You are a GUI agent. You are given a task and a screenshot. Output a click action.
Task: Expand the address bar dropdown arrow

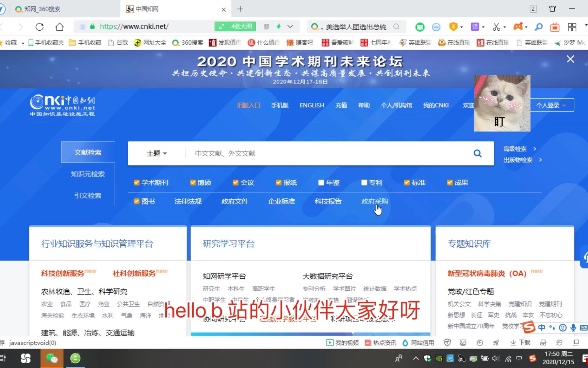(290, 27)
